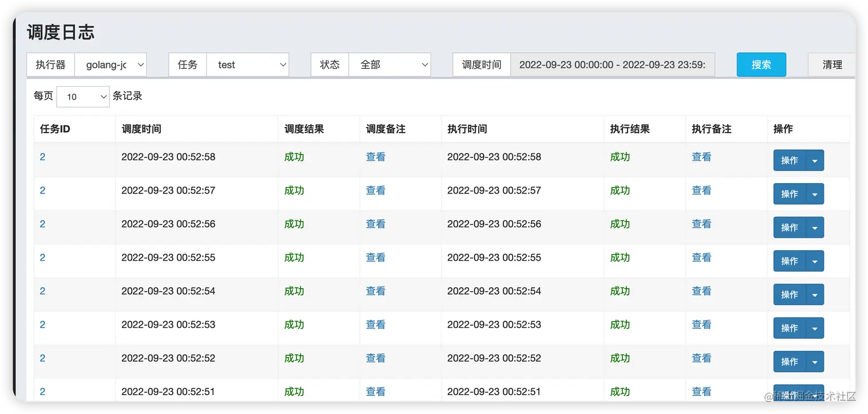Open the 任务 dropdown showing test
868x414 pixels.
pyautogui.click(x=247, y=65)
